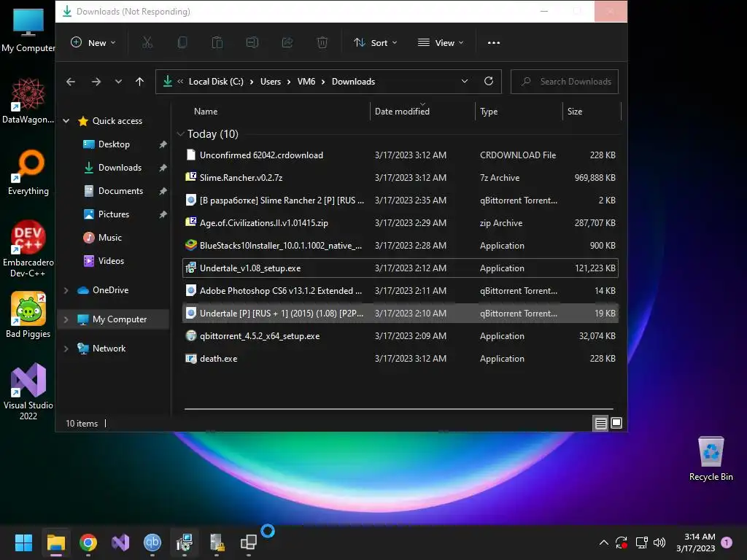The height and width of the screenshot is (560, 747).
Task: Select qbittorrent_4.5.2_x64_setup.exe file
Action: click(x=400, y=335)
